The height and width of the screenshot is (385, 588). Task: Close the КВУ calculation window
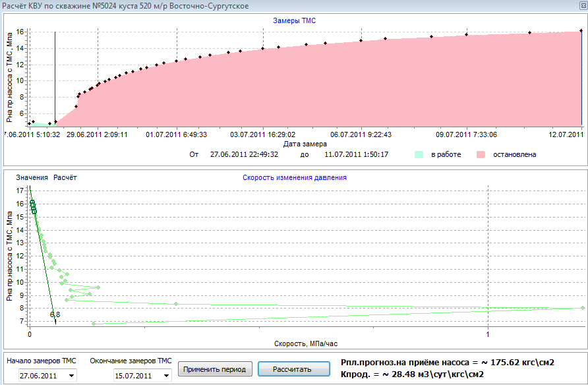[x=580, y=5]
